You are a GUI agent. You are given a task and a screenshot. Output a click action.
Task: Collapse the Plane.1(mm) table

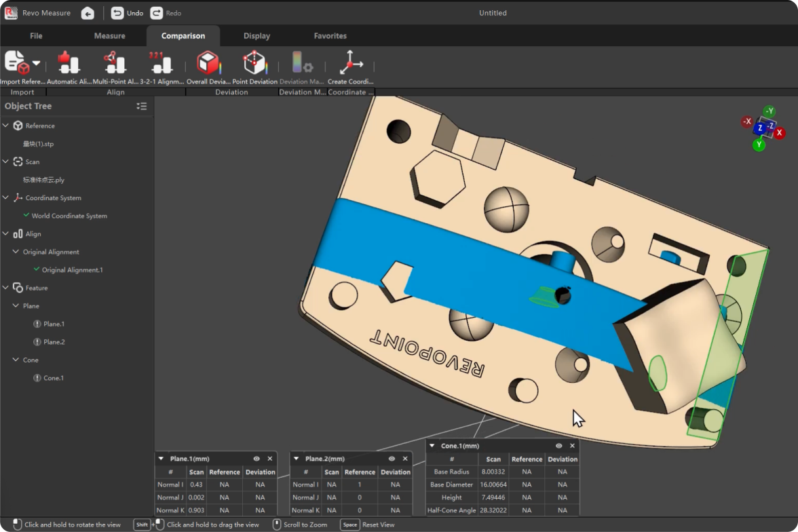161,459
